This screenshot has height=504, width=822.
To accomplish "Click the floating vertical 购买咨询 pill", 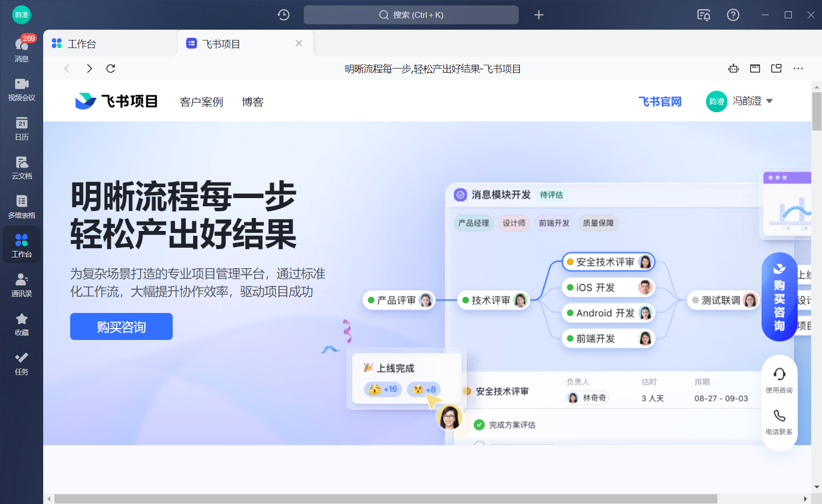I will point(779,297).
